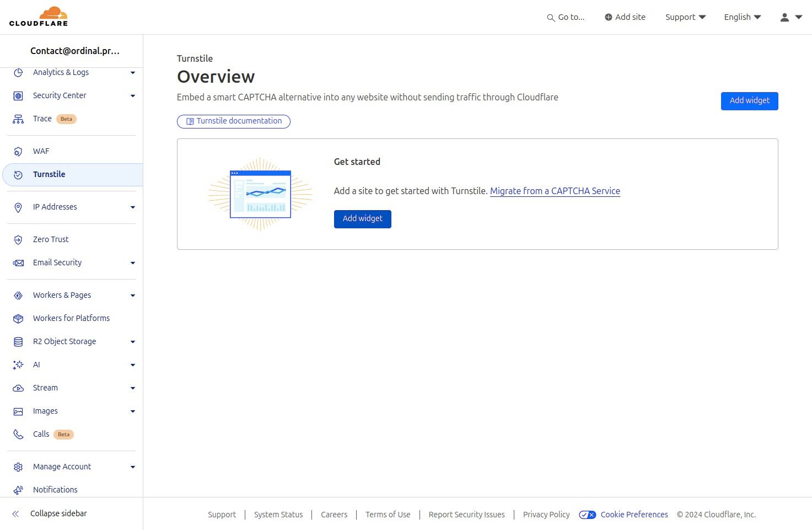This screenshot has height=530, width=812.
Task: Open the Careers footer link
Action: click(334, 515)
